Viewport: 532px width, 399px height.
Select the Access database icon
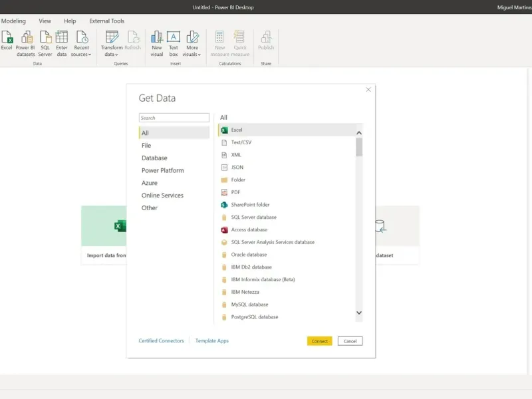click(224, 230)
